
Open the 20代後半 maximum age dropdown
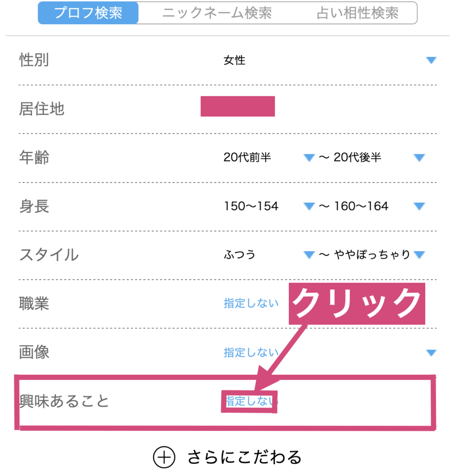click(x=419, y=158)
